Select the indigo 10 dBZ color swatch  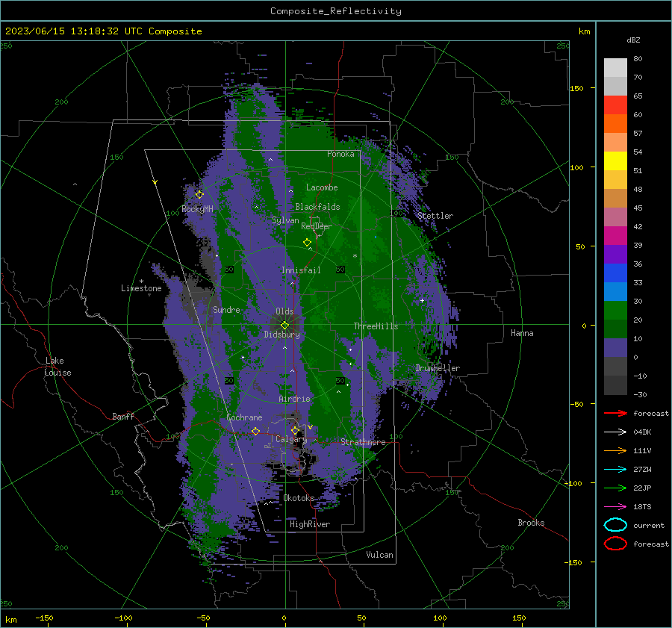pos(615,347)
